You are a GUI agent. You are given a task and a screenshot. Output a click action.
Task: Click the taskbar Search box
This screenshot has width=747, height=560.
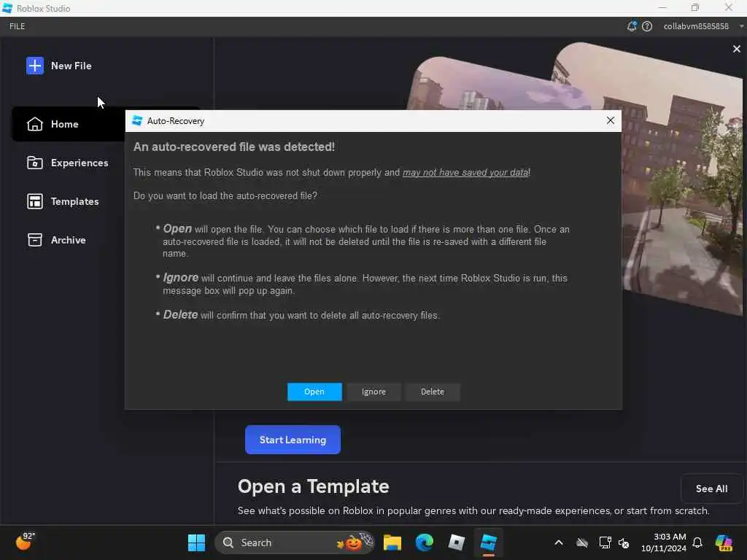tap(295, 542)
